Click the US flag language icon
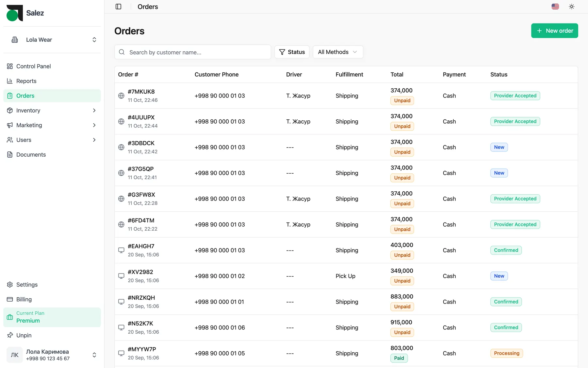Viewport: 588px width, 368px height. pyautogui.click(x=555, y=7)
